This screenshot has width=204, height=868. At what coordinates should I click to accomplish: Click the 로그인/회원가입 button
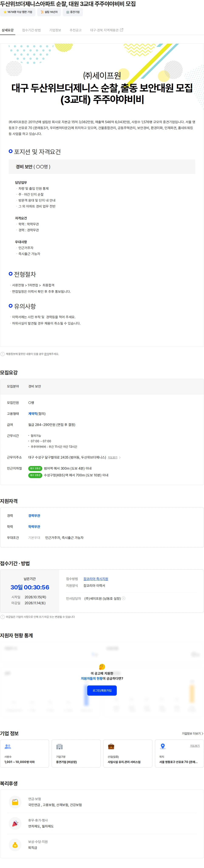[102, 690]
